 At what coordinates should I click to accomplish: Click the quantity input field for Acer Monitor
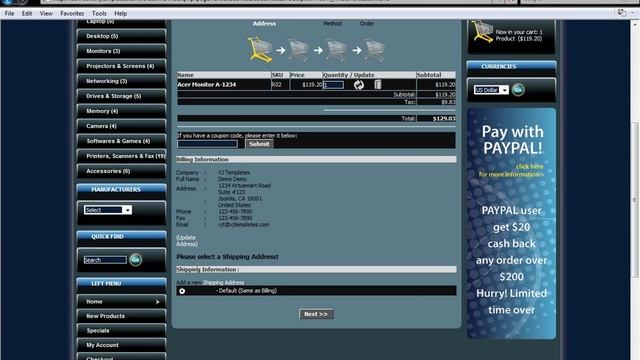pos(333,85)
